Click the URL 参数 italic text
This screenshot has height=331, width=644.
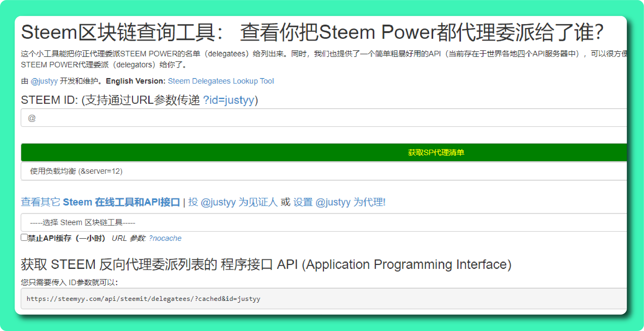tap(128, 238)
